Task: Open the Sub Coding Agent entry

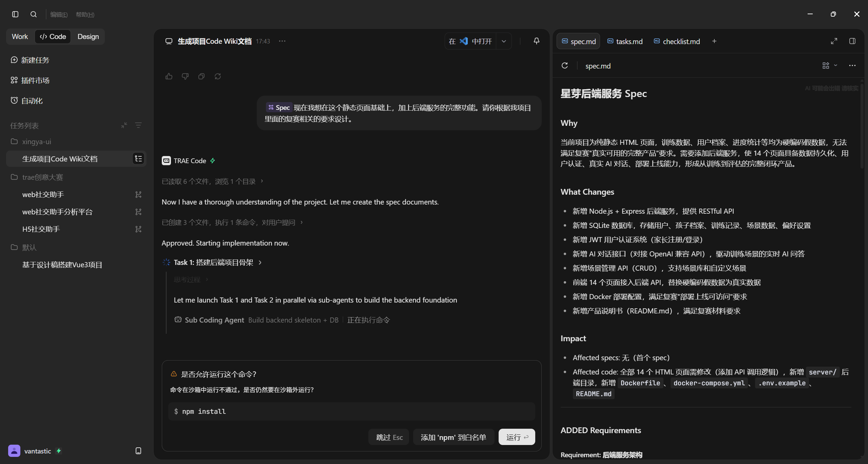Action: coord(282,320)
